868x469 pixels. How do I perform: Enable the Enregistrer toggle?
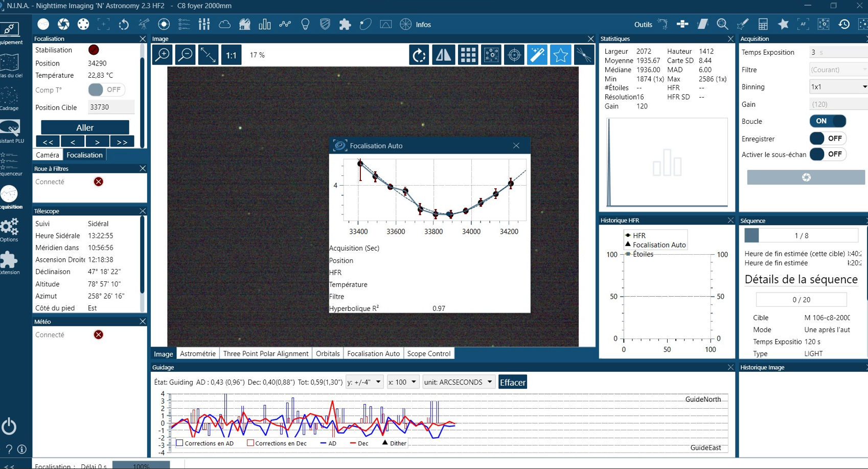coord(828,139)
